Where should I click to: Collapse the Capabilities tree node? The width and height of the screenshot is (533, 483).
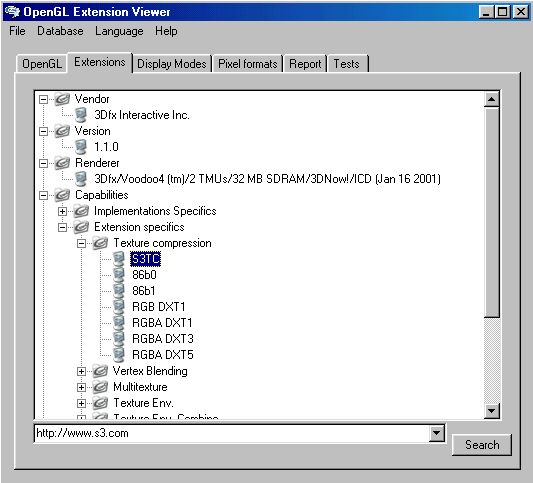(44, 195)
